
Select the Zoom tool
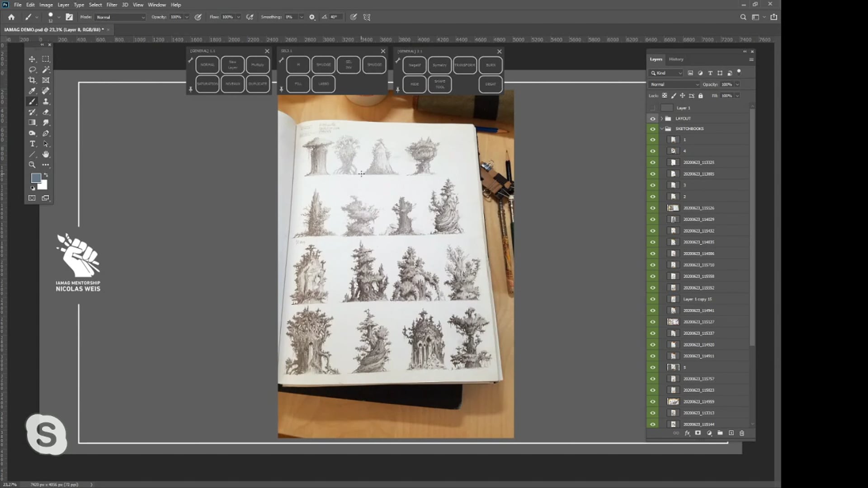point(32,165)
